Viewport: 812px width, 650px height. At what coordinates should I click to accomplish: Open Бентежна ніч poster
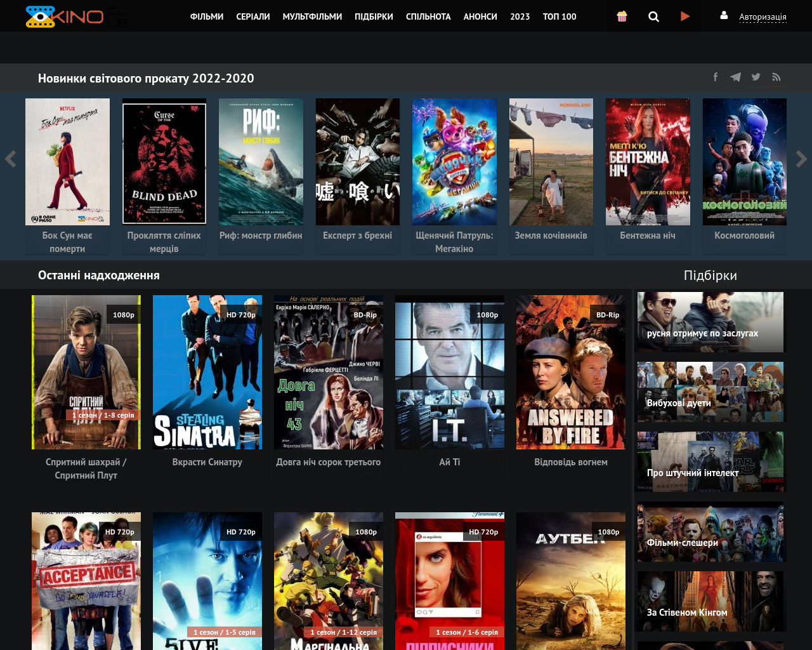coord(648,162)
